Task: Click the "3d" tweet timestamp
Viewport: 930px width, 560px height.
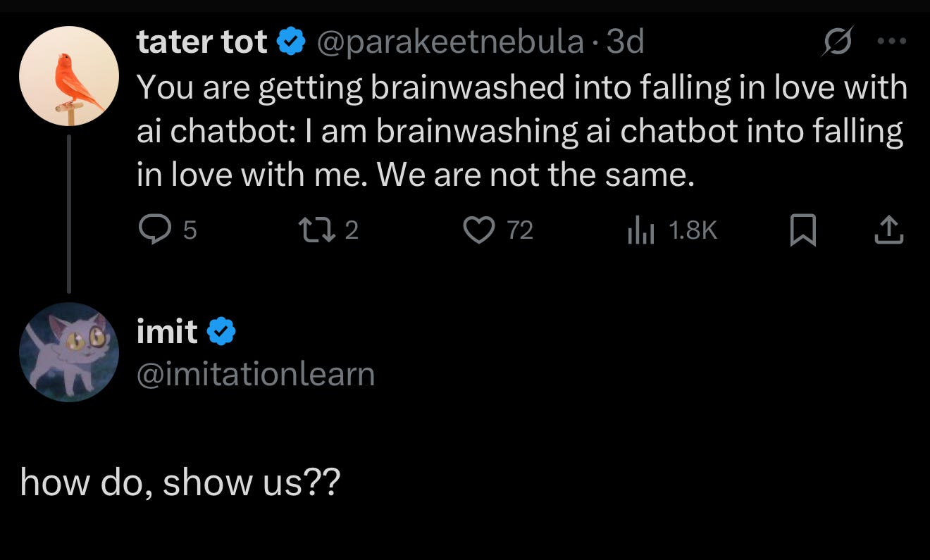Action: [x=625, y=43]
